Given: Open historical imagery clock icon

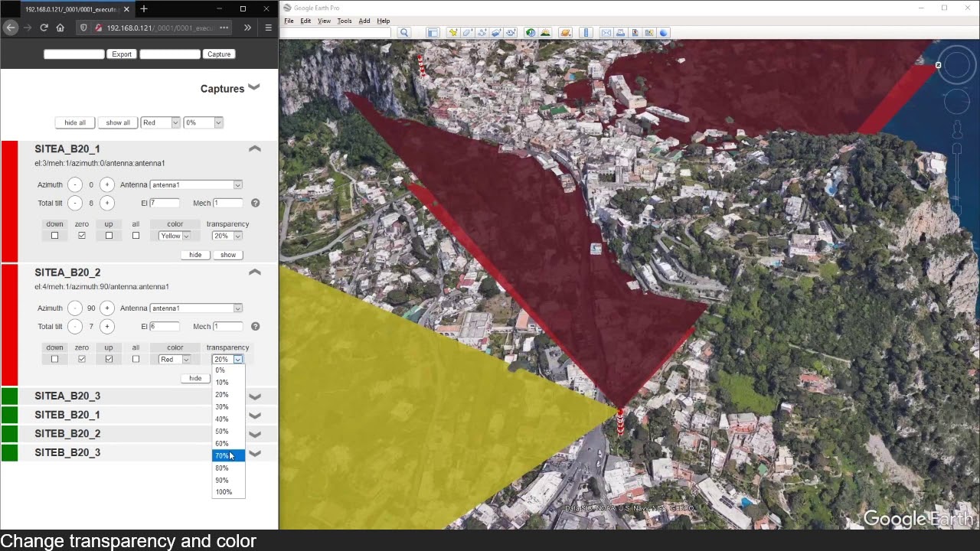Looking at the screenshot, I should (531, 32).
